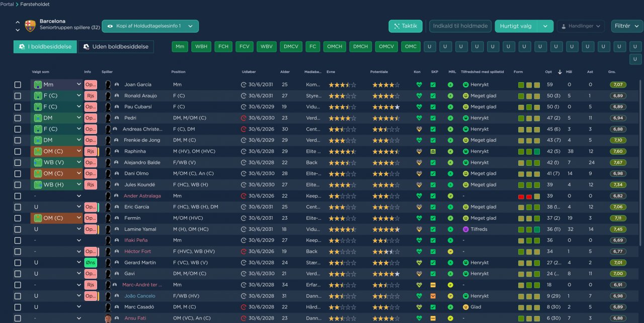Click the Barcelona club crest icon
This screenshot has width=644, height=323.
[x=30, y=25]
